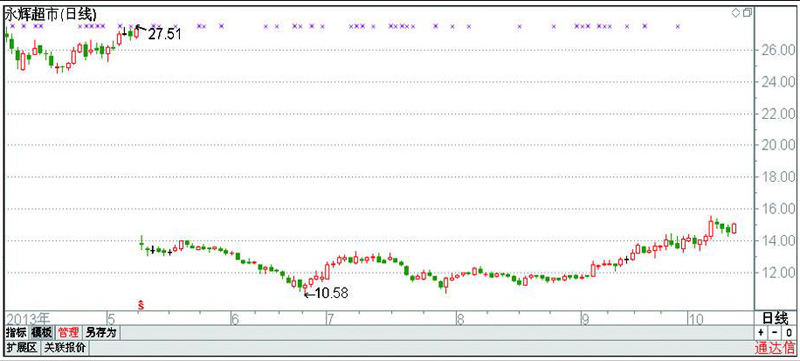Click the red dollar marker below chart
The image size is (800, 361).
(142, 305)
